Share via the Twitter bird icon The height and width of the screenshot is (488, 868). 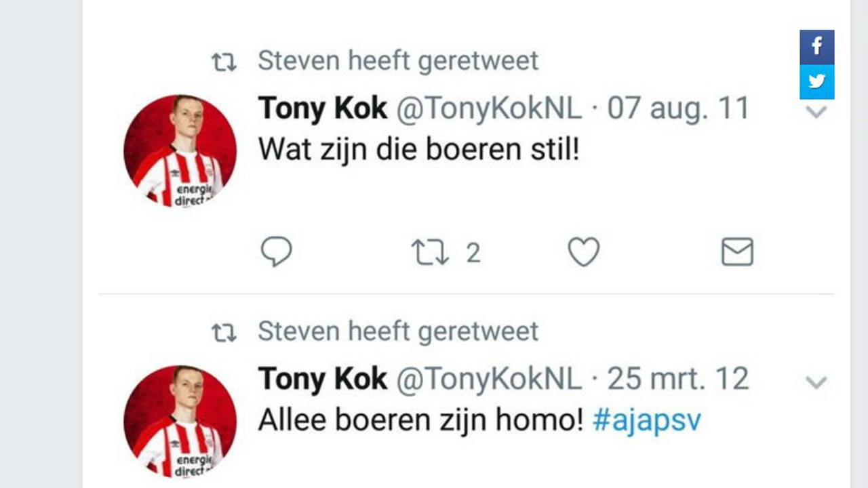tap(816, 82)
